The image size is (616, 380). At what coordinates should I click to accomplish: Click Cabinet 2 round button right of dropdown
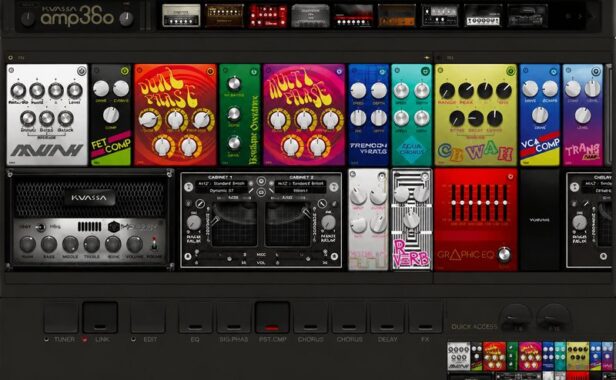tap(334, 187)
